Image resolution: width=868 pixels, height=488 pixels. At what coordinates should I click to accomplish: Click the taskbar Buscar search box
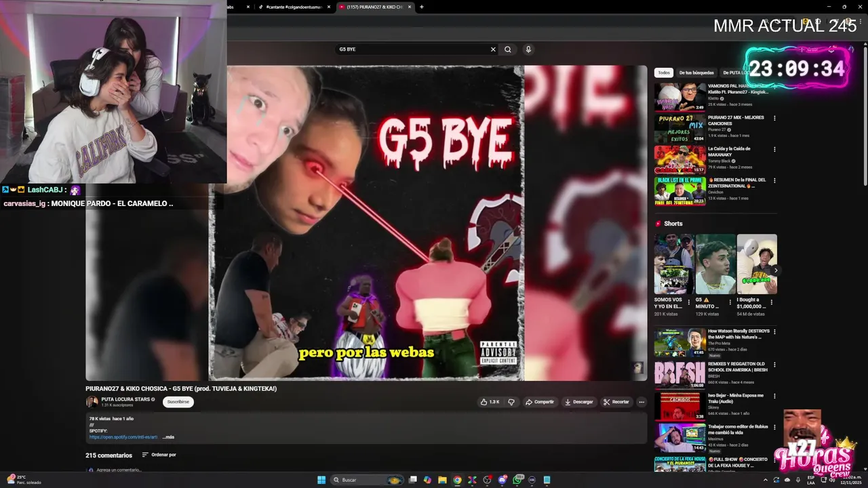(x=367, y=480)
